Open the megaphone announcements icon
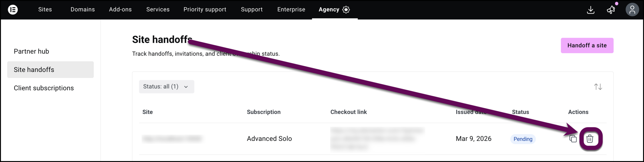 click(611, 10)
